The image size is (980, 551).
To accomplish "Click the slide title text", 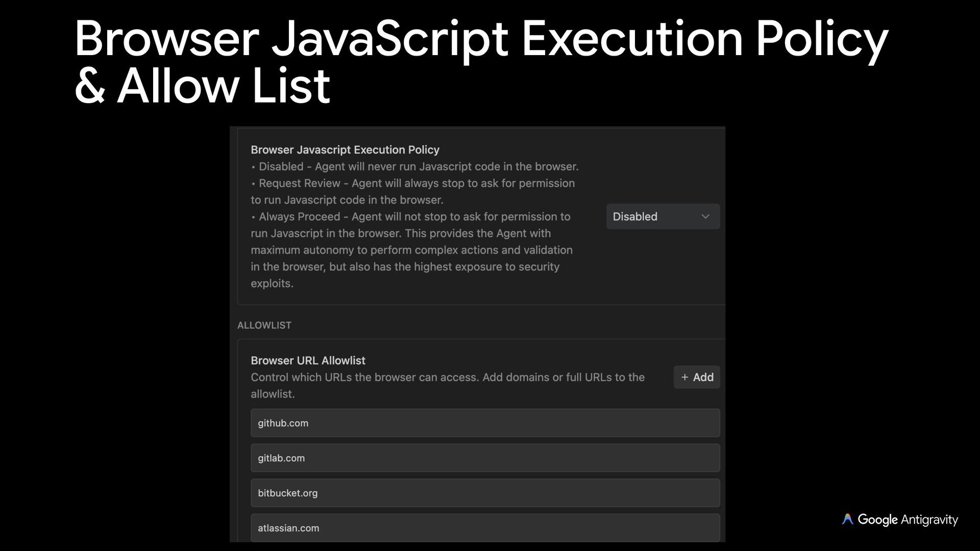I will [481, 39].
